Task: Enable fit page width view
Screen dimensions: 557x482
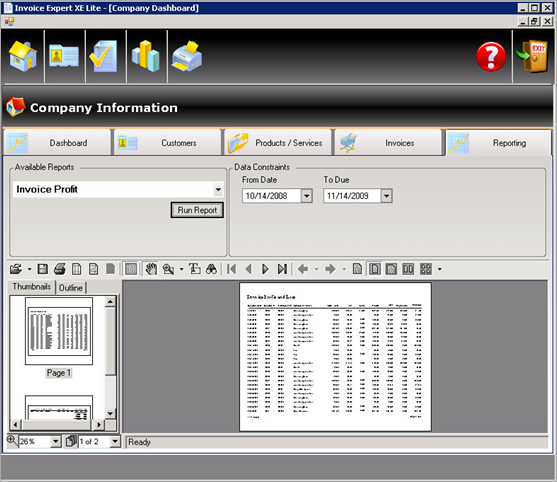Action: click(x=391, y=269)
